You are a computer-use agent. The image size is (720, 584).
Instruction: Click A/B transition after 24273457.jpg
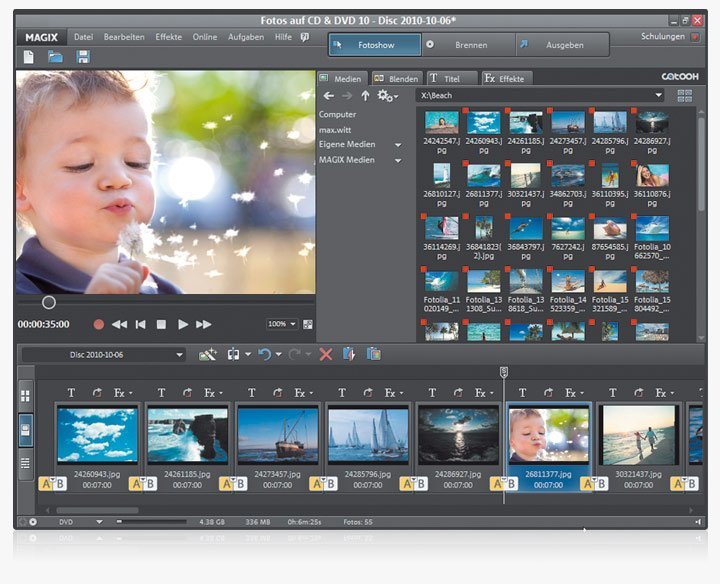click(x=321, y=484)
